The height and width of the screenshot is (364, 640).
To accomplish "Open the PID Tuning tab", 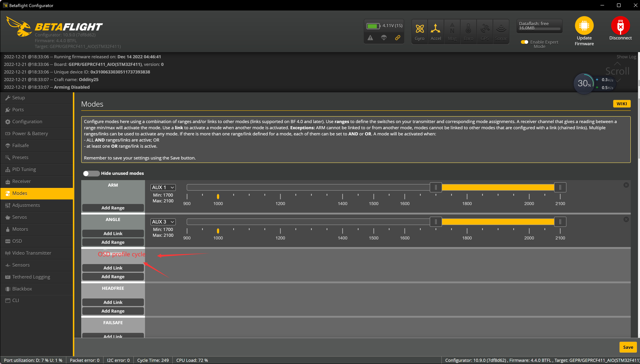I will coord(24,169).
